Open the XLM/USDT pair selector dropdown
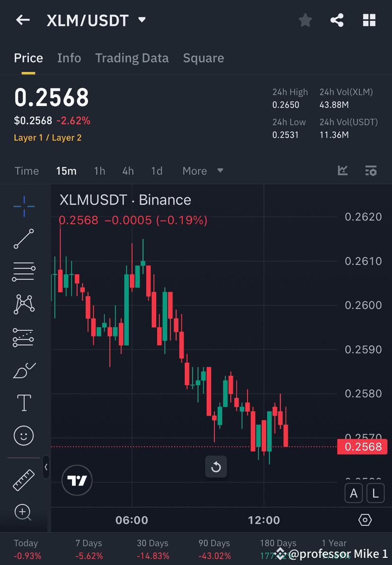This screenshot has height=565, width=392. coord(142,20)
